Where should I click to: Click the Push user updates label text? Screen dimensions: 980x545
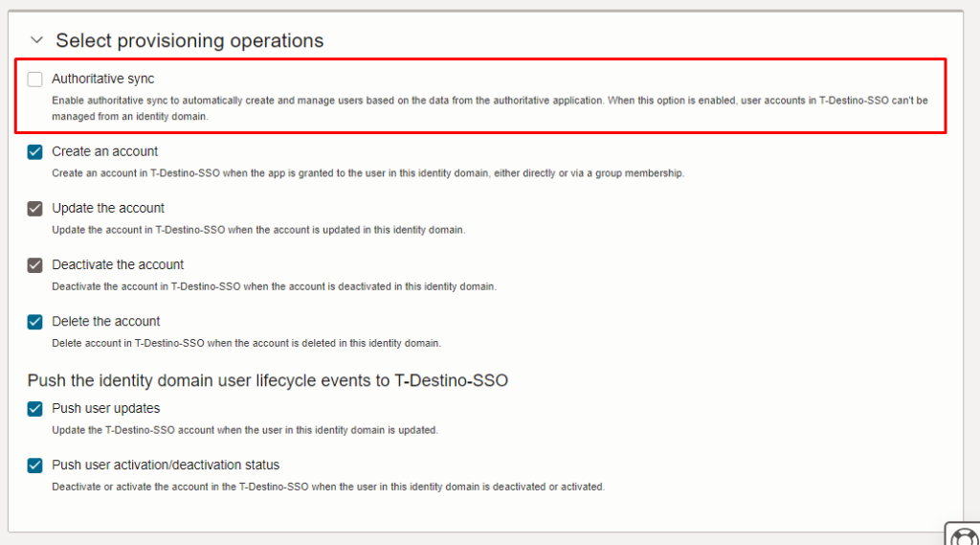[105, 408]
